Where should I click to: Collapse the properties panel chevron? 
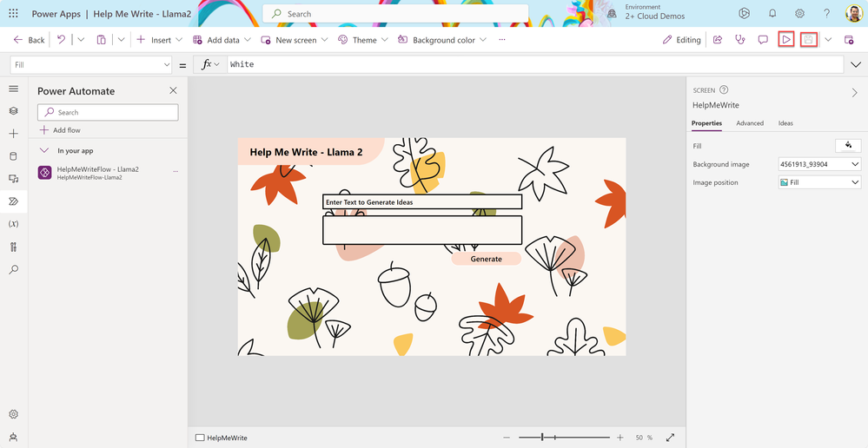coord(855,92)
